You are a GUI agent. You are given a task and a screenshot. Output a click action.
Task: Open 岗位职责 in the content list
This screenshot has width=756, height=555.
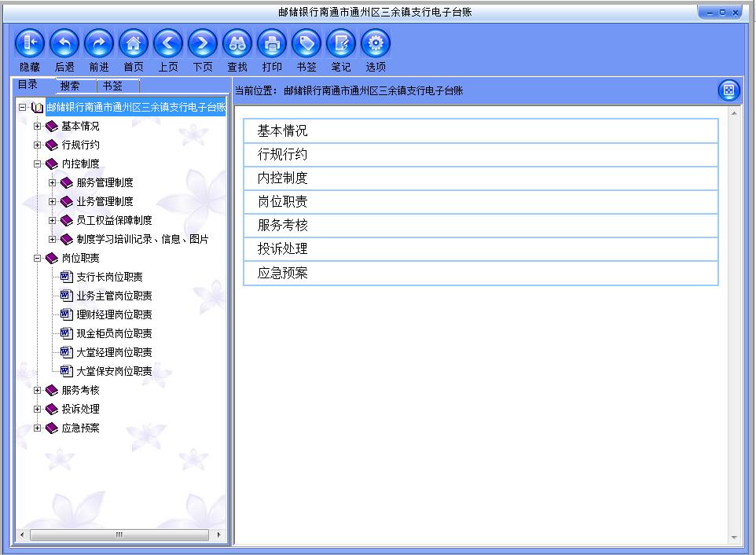click(x=481, y=201)
